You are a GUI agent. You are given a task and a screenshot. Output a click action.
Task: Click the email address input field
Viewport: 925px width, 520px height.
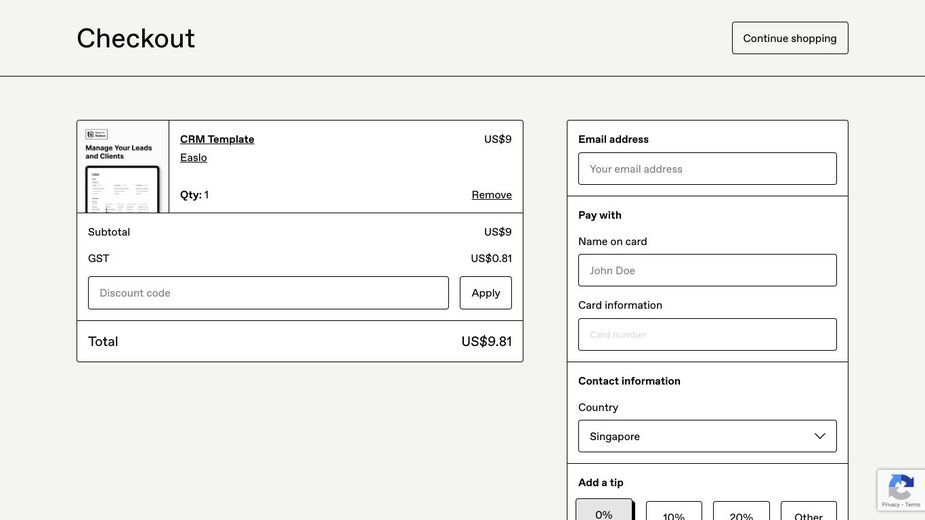tap(707, 169)
